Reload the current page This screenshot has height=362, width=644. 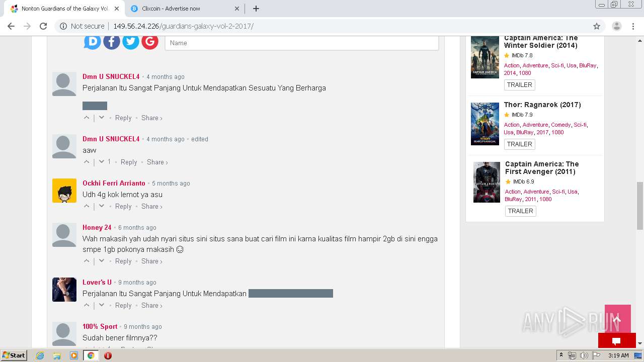coord(43,26)
